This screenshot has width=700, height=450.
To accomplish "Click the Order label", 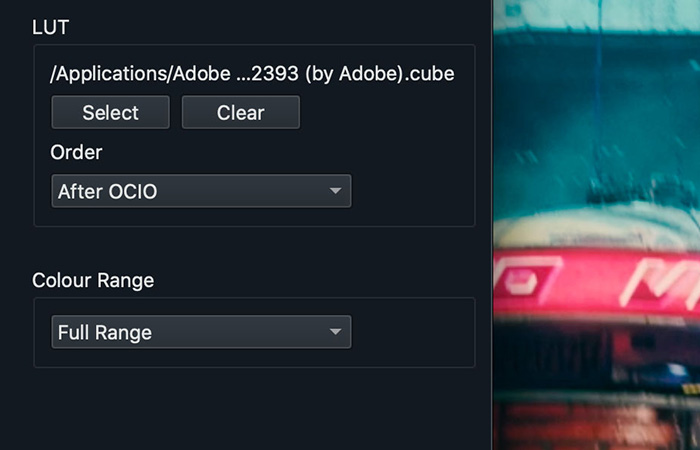I will (76, 152).
